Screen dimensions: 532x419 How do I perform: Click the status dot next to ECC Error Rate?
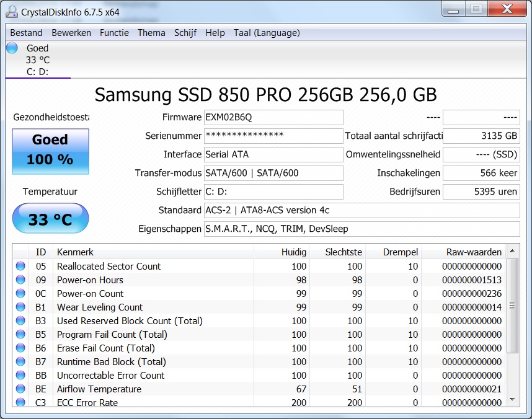[x=20, y=402]
